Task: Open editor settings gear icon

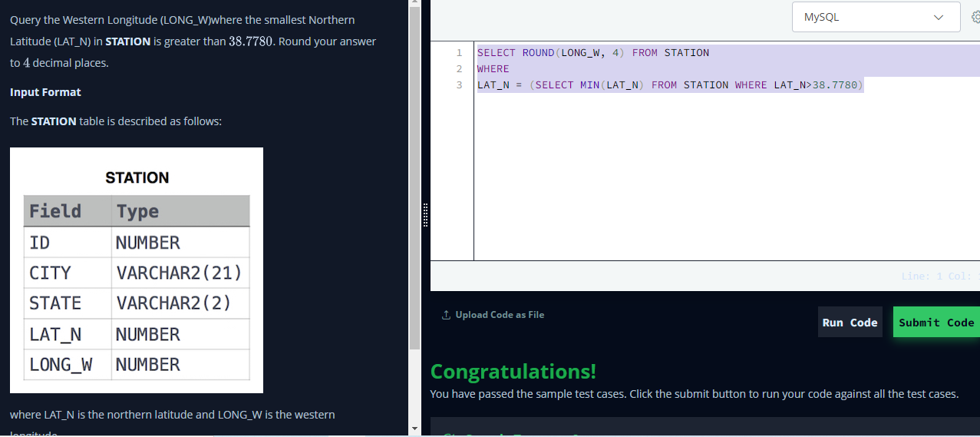Action: pos(975,17)
